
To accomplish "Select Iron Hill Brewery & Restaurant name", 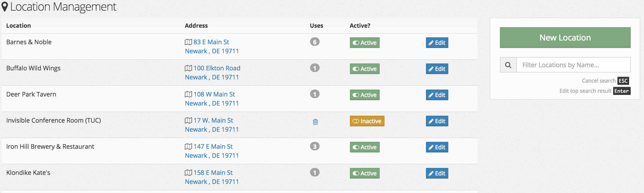I will coord(50,147).
